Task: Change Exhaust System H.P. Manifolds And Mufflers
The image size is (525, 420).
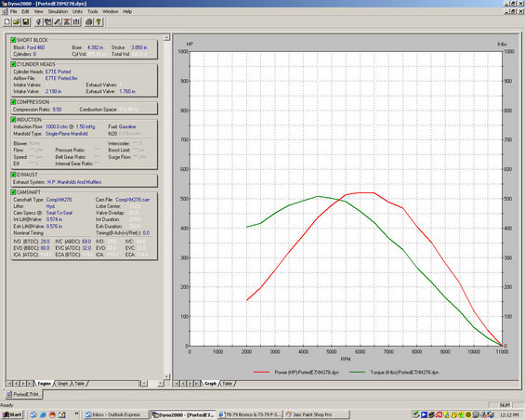Action: tap(74, 182)
